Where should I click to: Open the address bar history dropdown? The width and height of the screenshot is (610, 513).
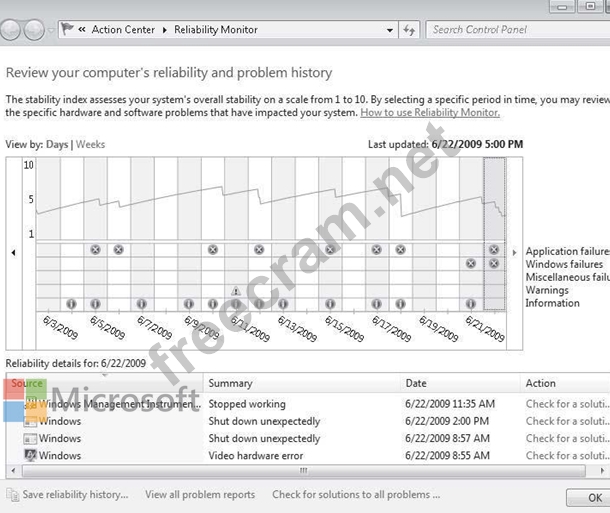click(389, 30)
